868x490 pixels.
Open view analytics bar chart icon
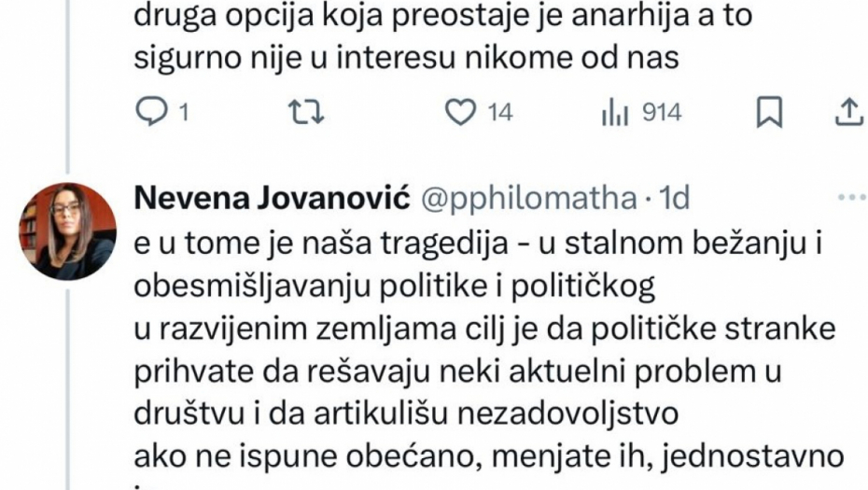[614, 113]
